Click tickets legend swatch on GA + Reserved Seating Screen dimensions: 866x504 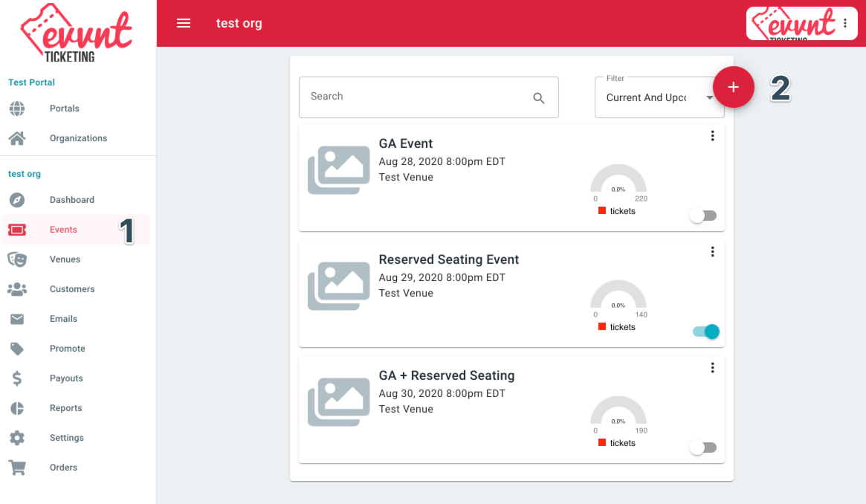click(602, 443)
